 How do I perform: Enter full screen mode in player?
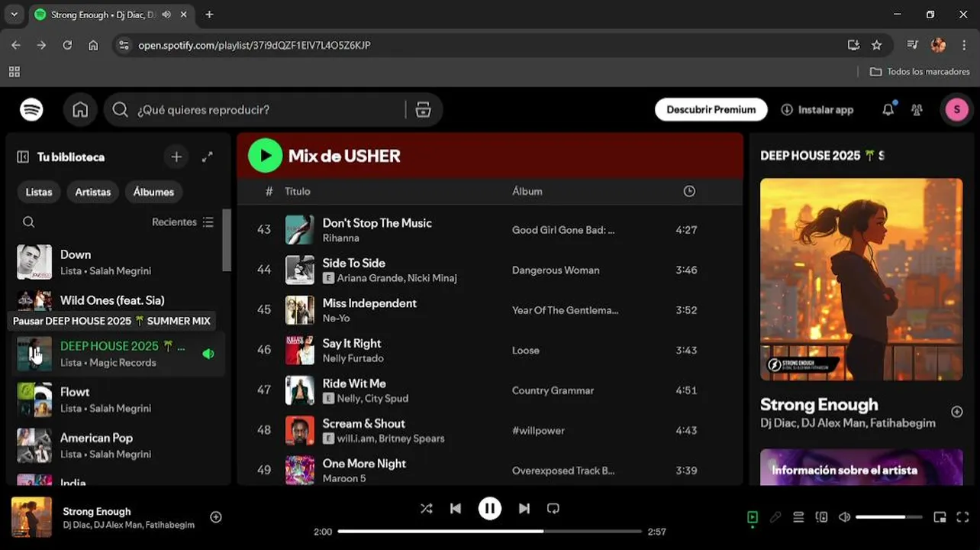tap(962, 517)
